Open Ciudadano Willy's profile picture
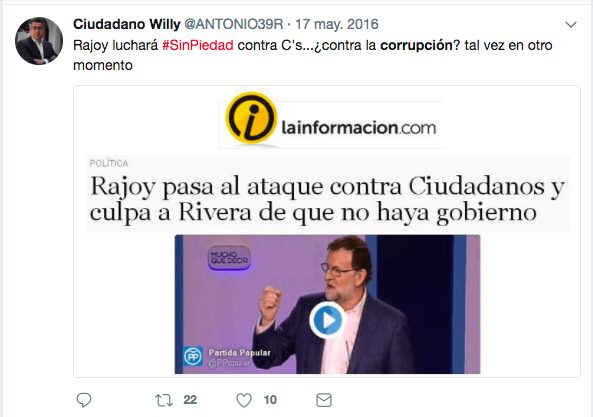 39,41
